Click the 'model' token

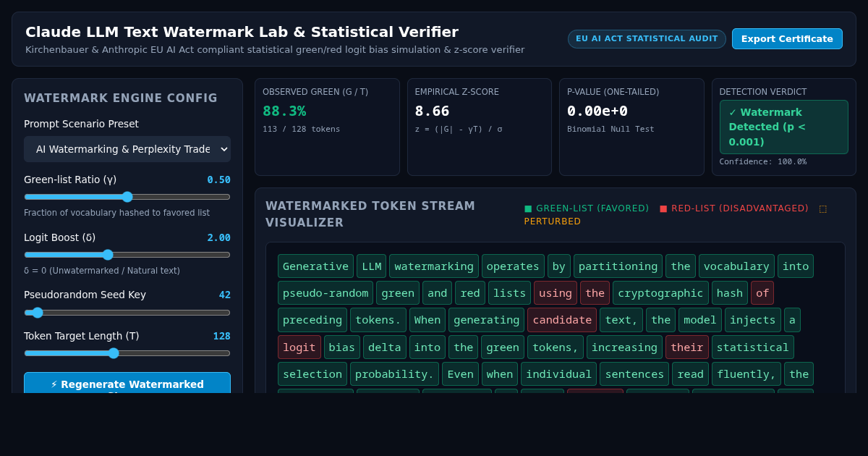click(700, 320)
